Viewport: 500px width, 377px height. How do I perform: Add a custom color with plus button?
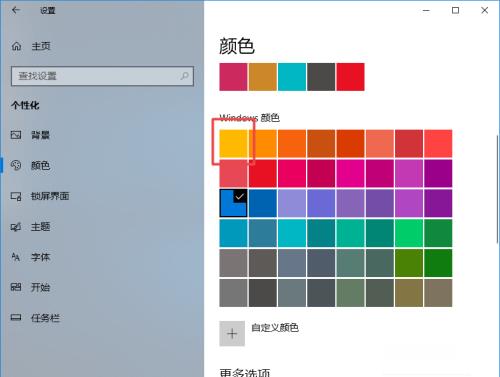click(232, 334)
